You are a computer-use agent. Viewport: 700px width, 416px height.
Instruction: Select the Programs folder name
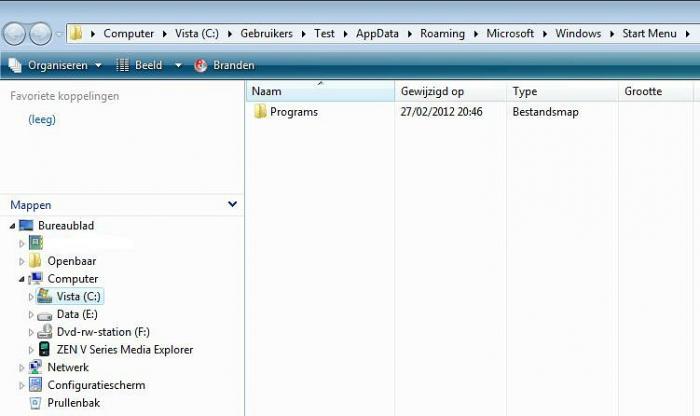(x=294, y=112)
